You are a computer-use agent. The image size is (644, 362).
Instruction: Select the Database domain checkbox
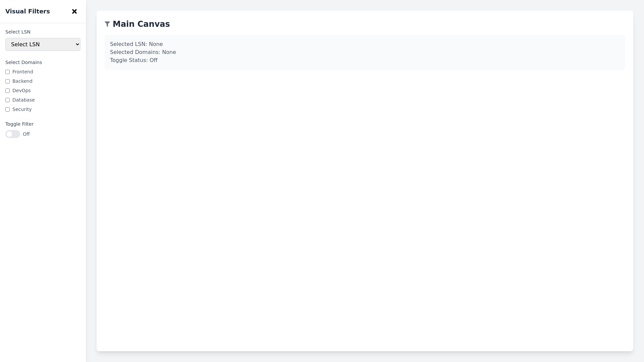tap(7, 100)
